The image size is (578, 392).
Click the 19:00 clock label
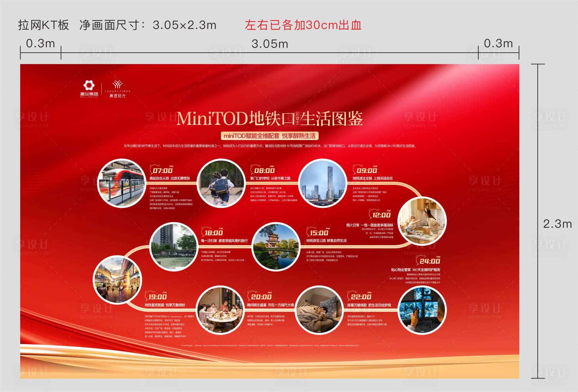(x=157, y=297)
